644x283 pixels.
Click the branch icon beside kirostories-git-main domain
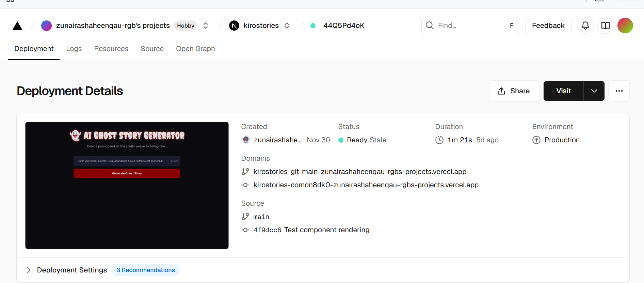245,172
